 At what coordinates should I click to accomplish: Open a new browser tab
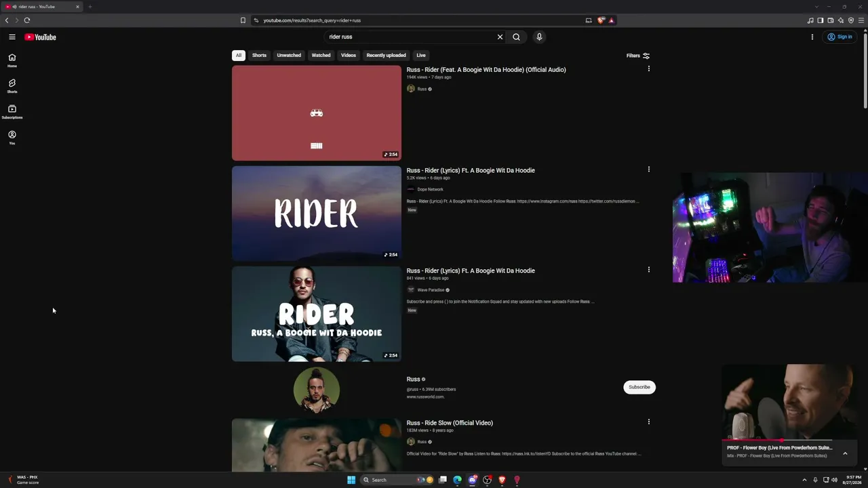tap(90, 7)
